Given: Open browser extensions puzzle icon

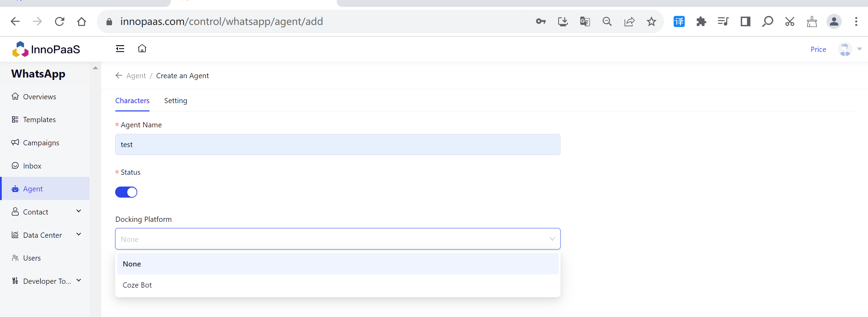Looking at the screenshot, I should (701, 22).
